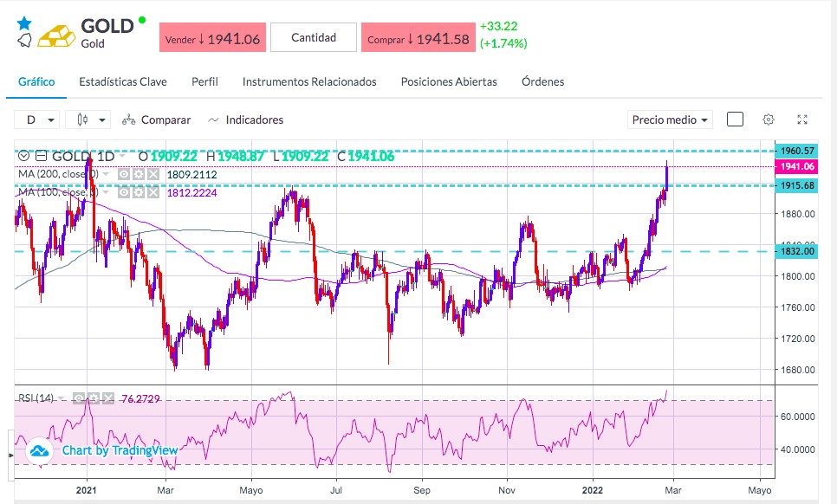Open chart settings gear icon

[x=769, y=120]
